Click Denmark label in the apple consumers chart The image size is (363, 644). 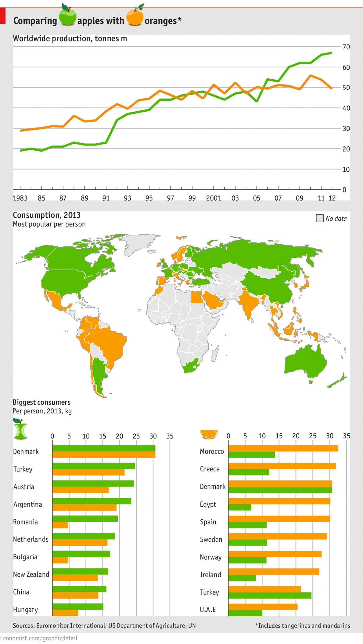point(26,452)
